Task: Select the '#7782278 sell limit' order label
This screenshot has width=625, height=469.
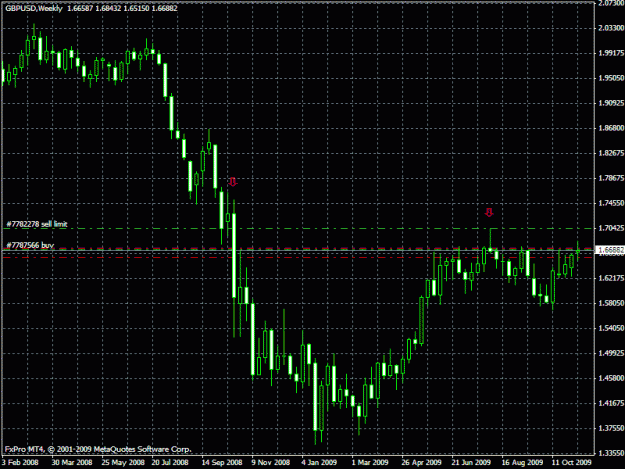Action: pos(37,224)
